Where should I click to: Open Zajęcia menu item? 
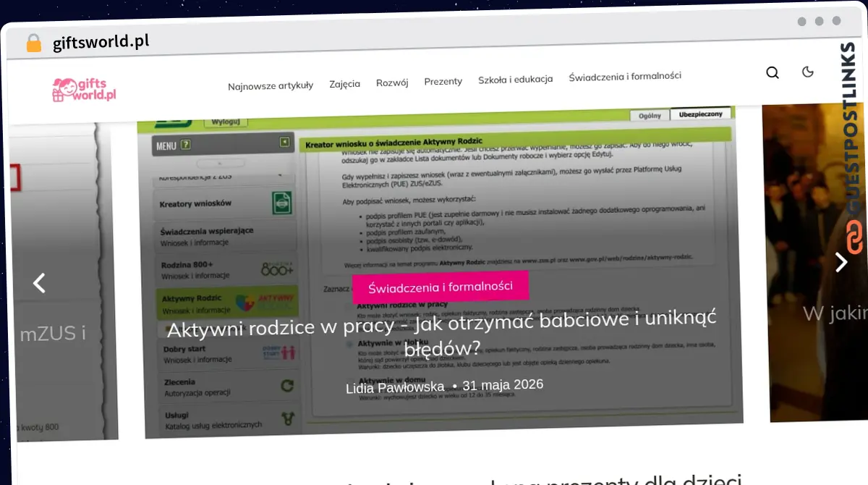[344, 84]
